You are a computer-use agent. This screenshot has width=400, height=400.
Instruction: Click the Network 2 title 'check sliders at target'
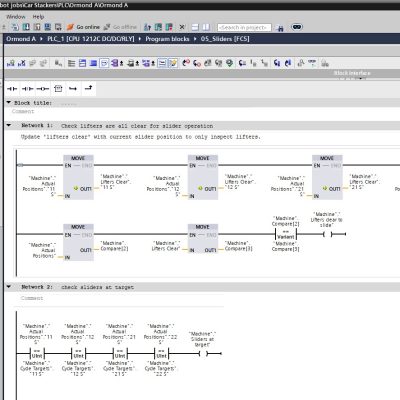click(x=97, y=287)
